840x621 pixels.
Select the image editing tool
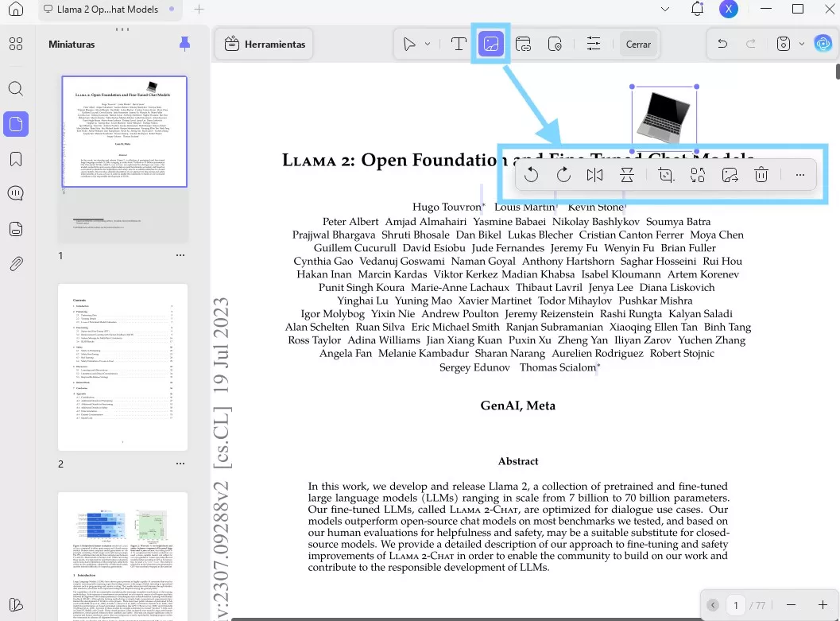coord(490,44)
